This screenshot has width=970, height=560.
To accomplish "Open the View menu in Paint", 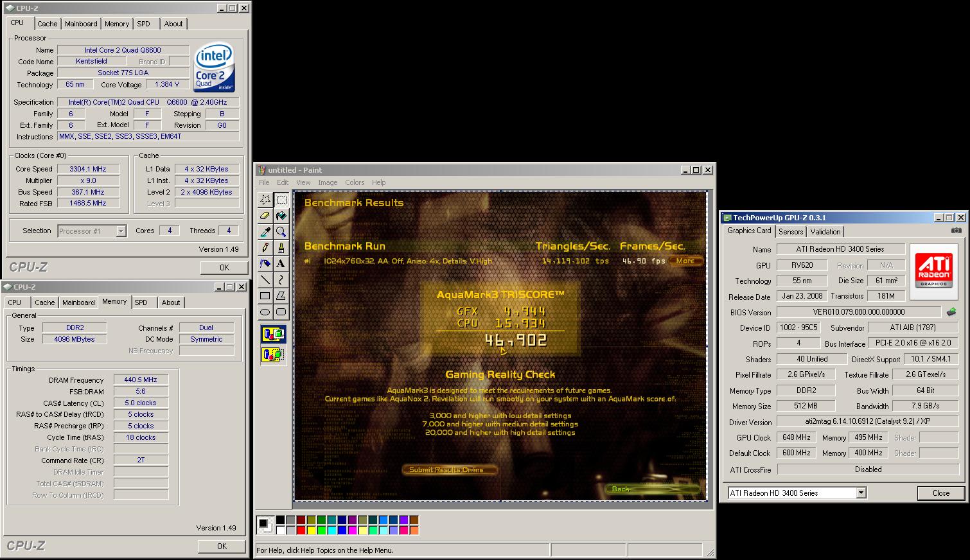I will point(303,182).
